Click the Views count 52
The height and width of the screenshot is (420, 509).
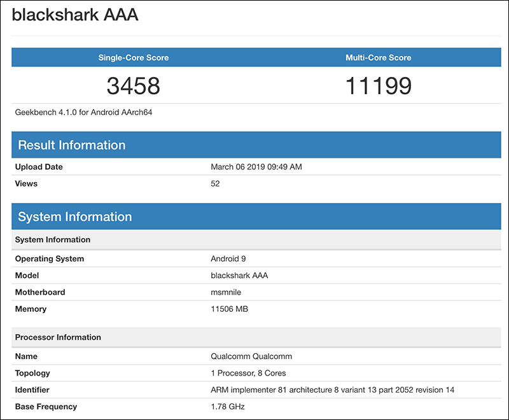tap(215, 184)
